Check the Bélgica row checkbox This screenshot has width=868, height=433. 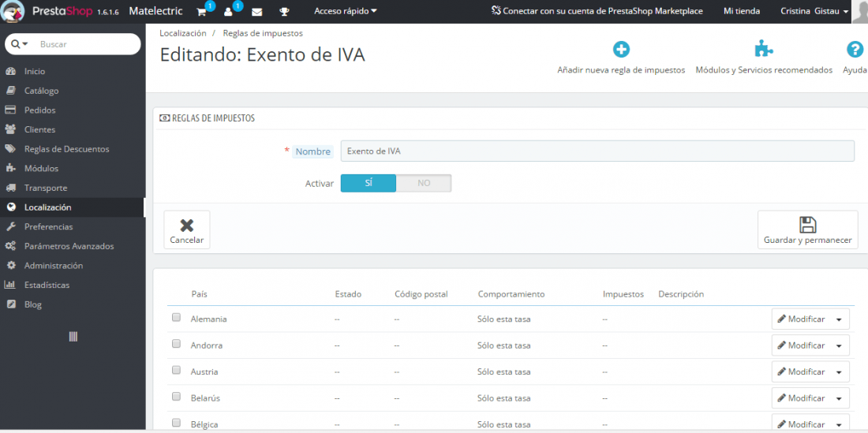[176, 423]
